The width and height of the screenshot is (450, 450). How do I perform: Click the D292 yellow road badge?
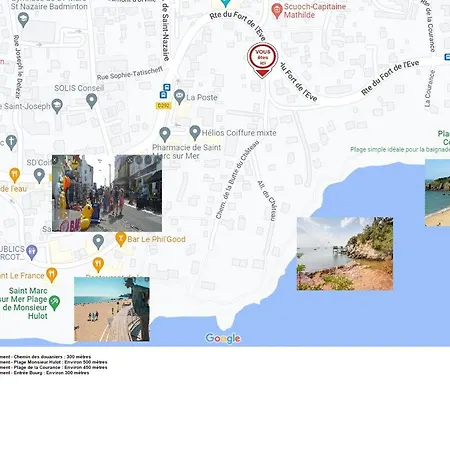[163, 106]
